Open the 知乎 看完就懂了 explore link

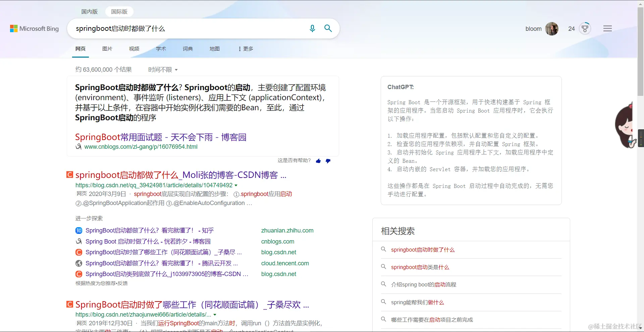point(150,230)
